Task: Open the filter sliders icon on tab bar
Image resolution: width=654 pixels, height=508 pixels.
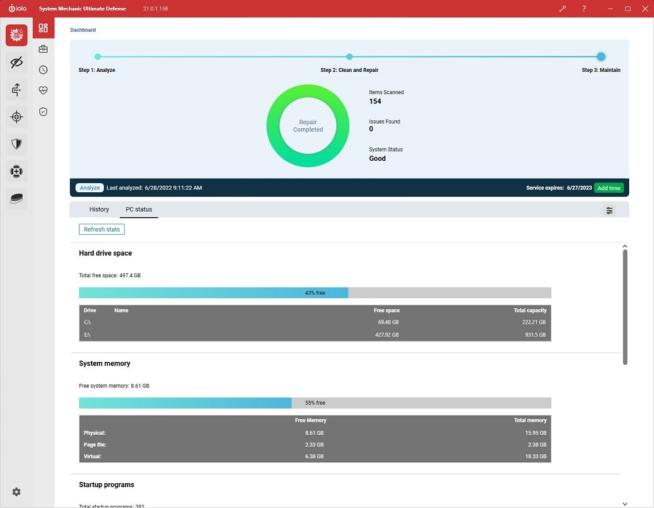Action: click(609, 210)
